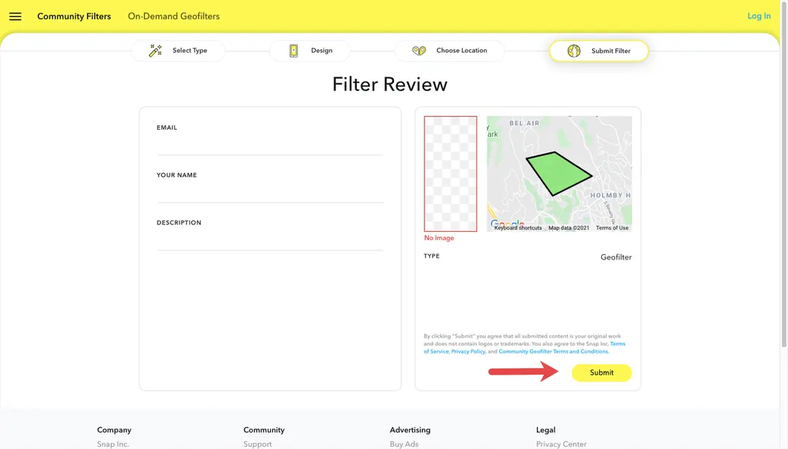Viewport: 788px width, 449px height.
Task: Open the map Terms of Use link
Action: [612, 228]
